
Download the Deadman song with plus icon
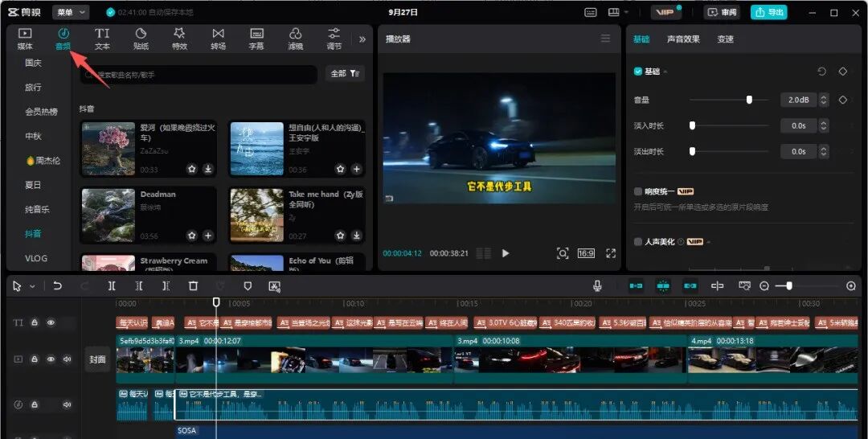[x=208, y=236]
